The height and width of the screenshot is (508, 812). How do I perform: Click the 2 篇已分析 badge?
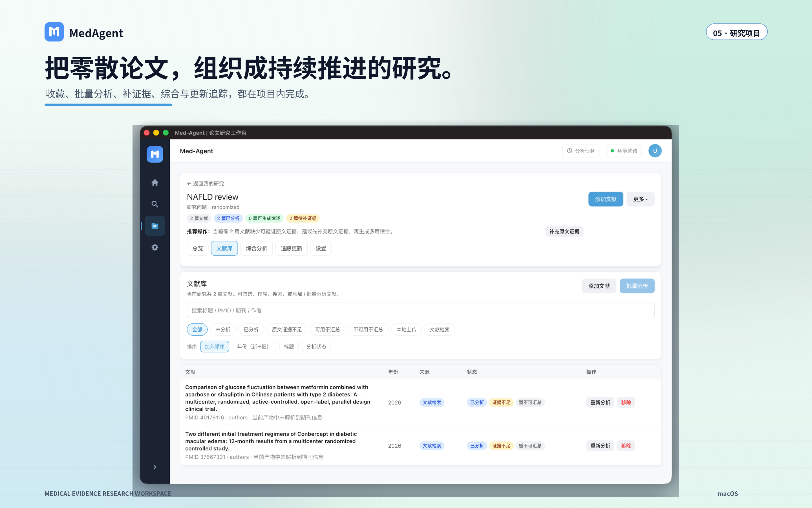click(228, 218)
